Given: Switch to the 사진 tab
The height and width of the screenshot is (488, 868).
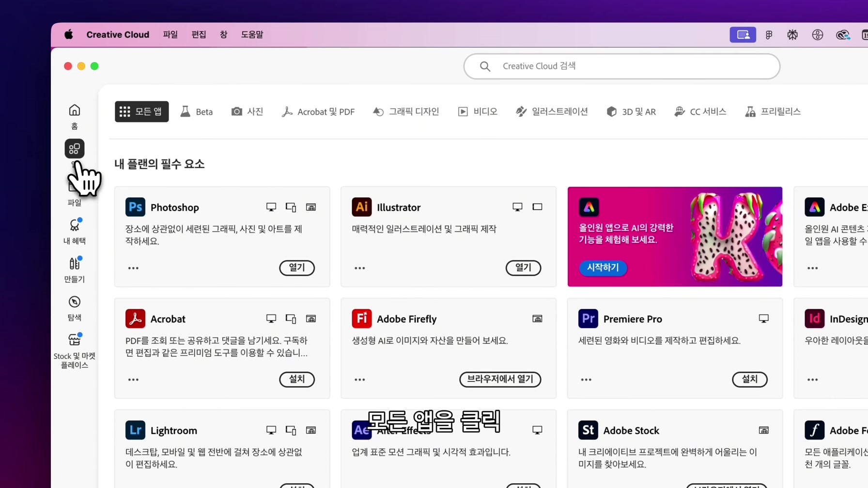Looking at the screenshot, I should [x=247, y=111].
